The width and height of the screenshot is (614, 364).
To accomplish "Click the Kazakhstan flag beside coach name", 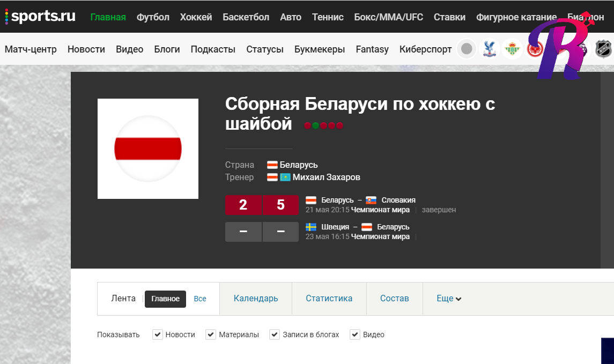I will 285,177.
